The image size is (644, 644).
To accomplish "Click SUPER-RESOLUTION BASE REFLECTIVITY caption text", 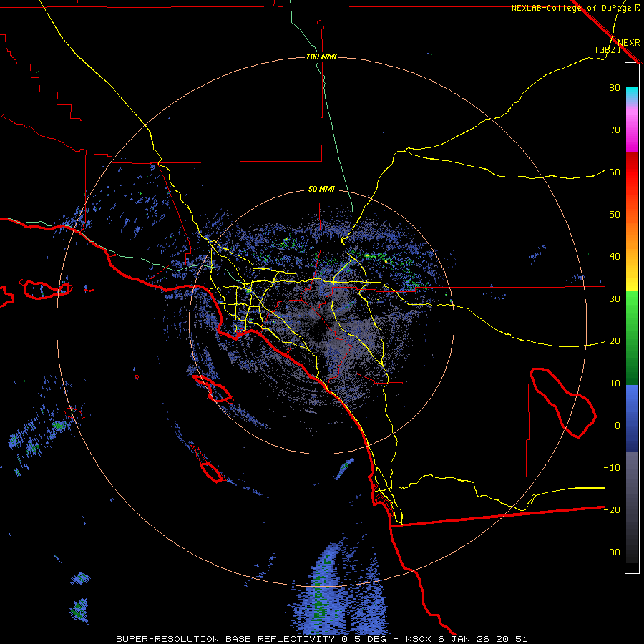I will tap(225, 639).
